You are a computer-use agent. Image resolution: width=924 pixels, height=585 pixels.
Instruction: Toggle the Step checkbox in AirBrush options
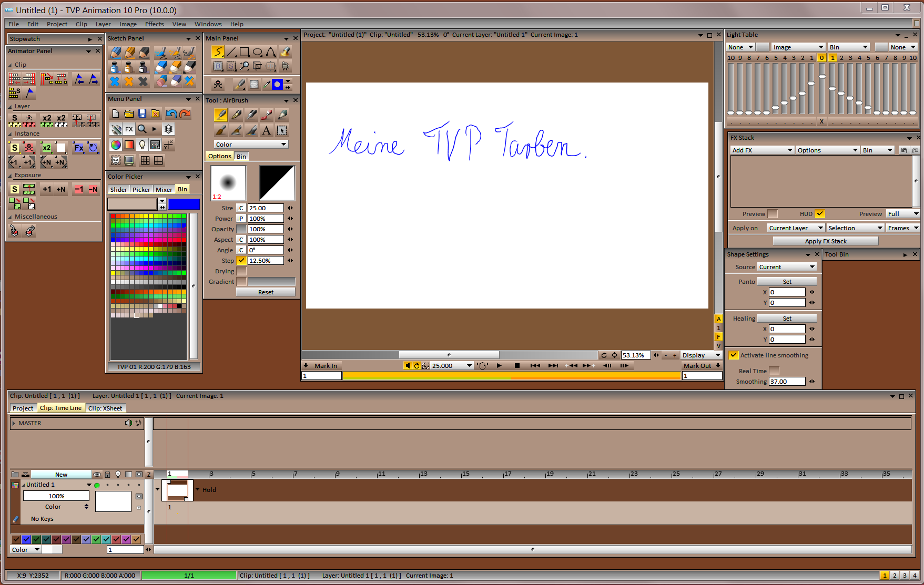(x=241, y=260)
